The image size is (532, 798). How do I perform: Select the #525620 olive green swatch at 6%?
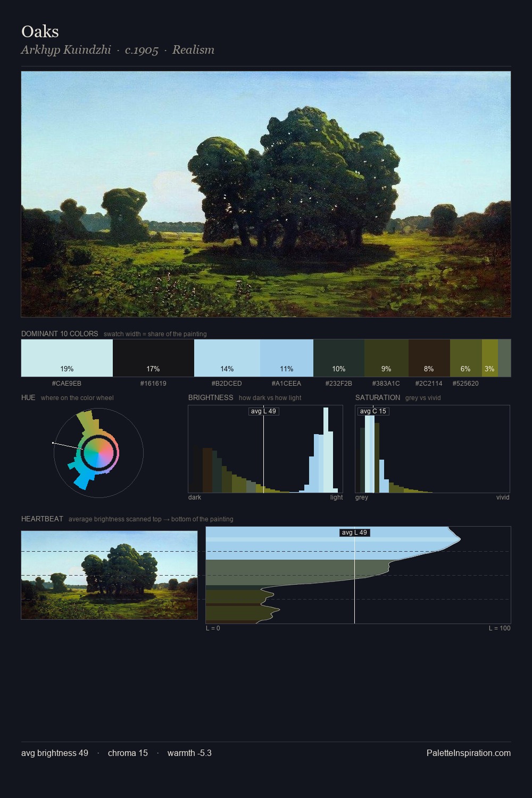click(466, 358)
